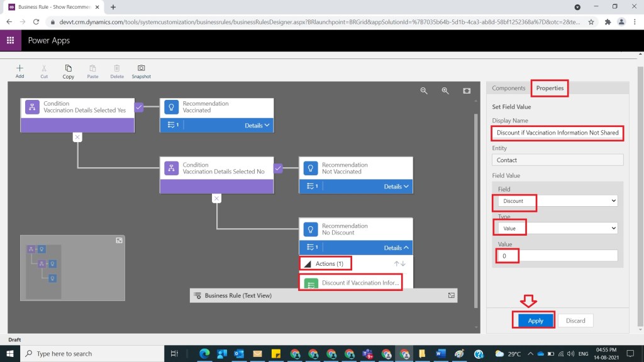Click the Add toolbar icon
The height and width of the screenshot is (362, 644).
coord(19,70)
